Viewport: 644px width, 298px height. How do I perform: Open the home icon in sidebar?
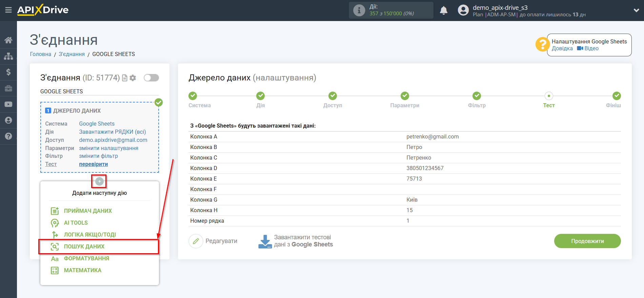(x=8, y=40)
